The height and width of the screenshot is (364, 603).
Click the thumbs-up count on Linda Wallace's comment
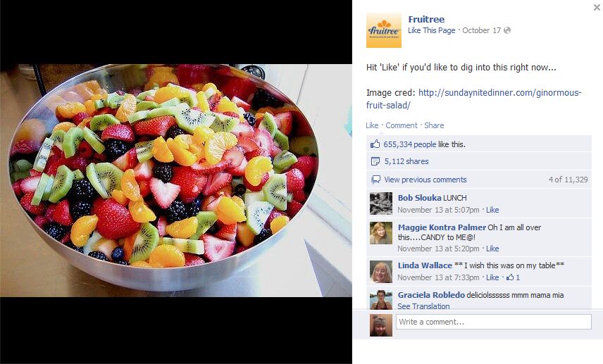513,277
